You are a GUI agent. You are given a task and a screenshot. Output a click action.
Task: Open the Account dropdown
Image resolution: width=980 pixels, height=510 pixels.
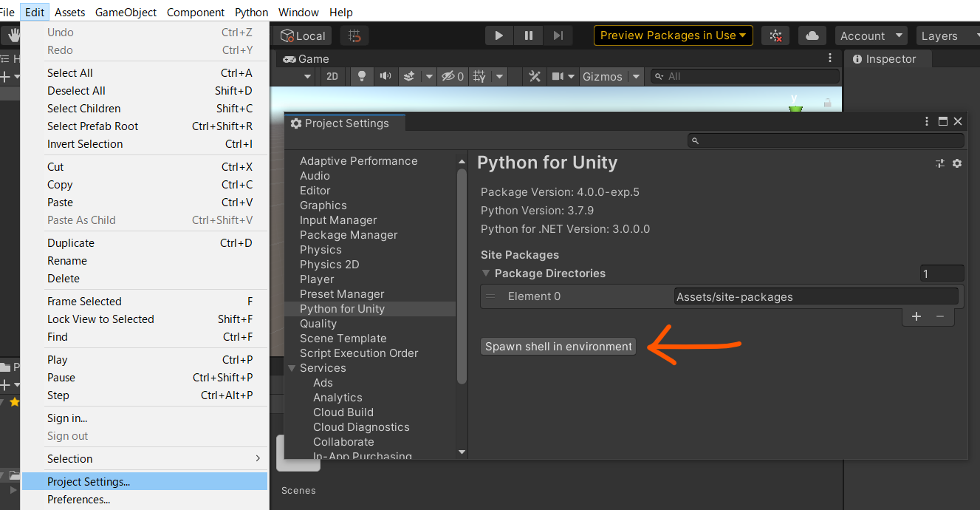coord(870,35)
